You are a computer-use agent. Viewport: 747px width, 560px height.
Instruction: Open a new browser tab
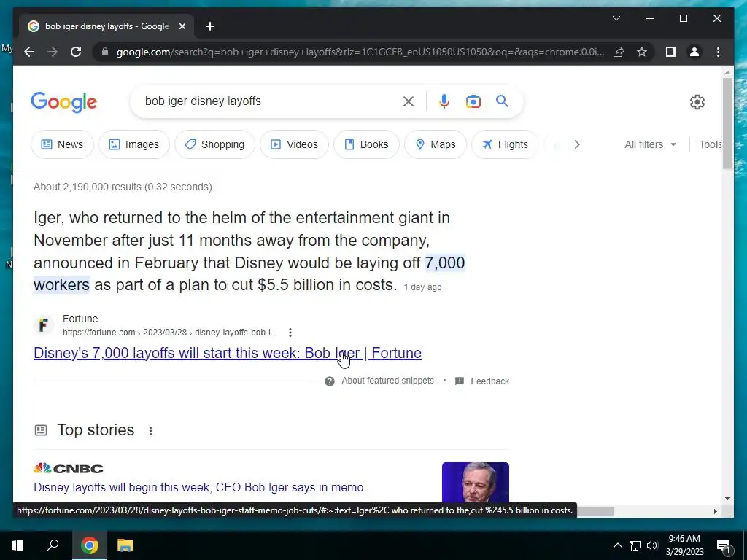[210, 26]
